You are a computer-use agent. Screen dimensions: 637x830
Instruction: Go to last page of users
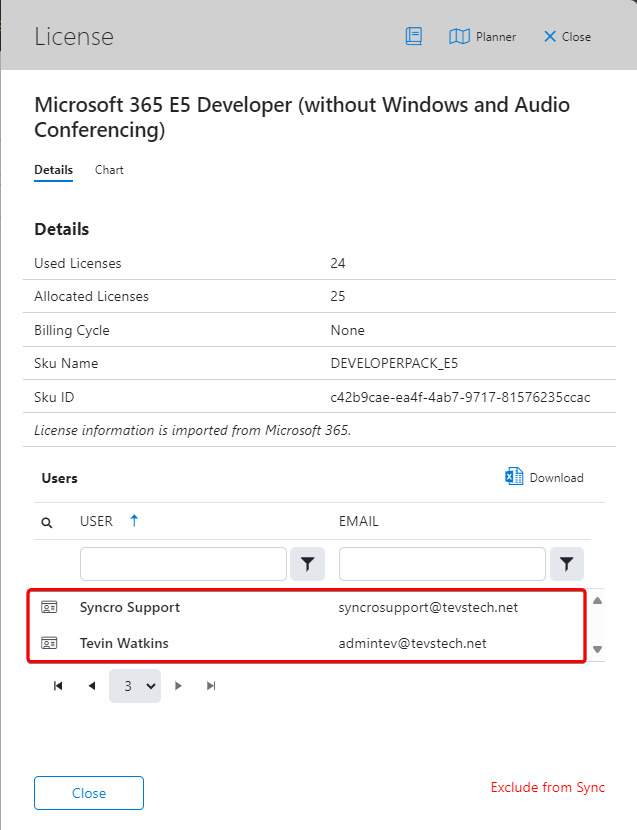[x=211, y=686]
